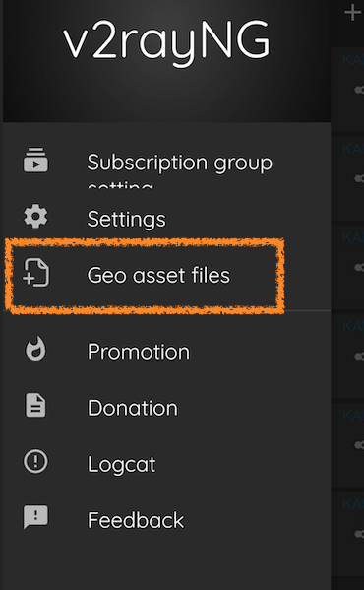This screenshot has width=364, height=590.
Task: Select the bottom KA server entry behind drawer
Action: [347, 533]
